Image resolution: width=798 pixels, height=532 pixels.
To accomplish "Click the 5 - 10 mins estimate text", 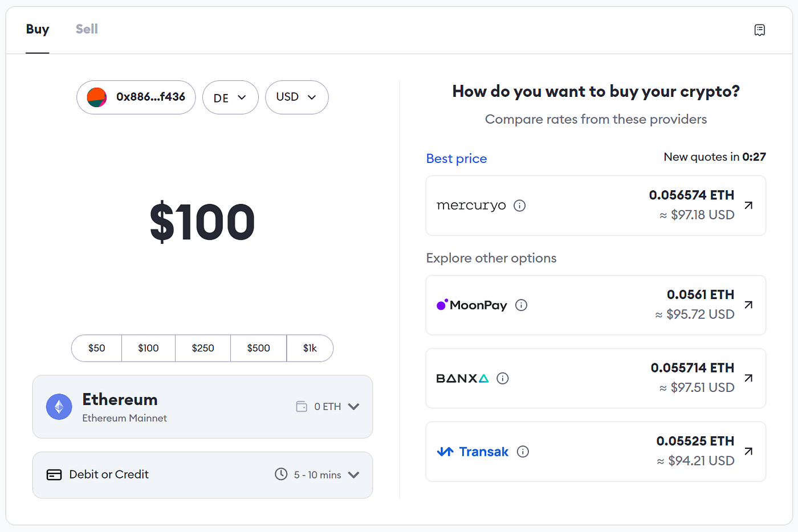I will 317,475.
